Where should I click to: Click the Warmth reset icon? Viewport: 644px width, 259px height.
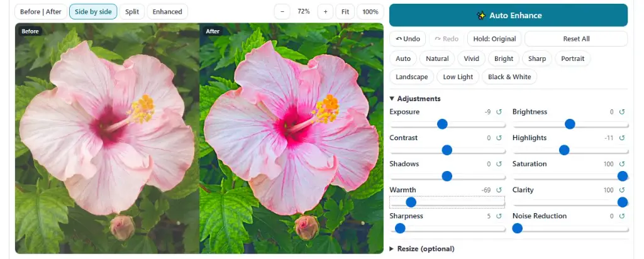click(x=499, y=190)
